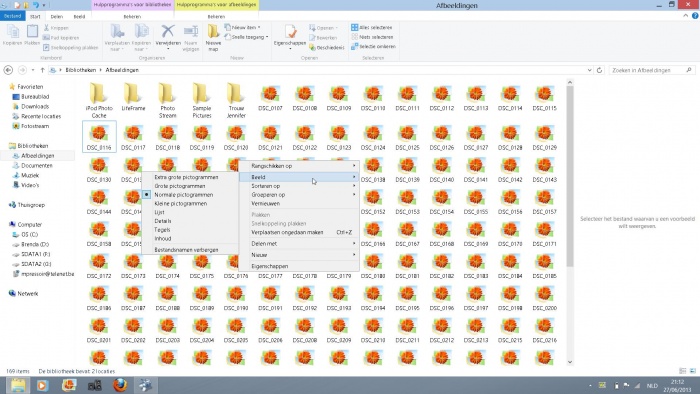This screenshot has height=394, width=700.
Task: Select Normale pictogrammen view option
Action: [x=183, y=195]
